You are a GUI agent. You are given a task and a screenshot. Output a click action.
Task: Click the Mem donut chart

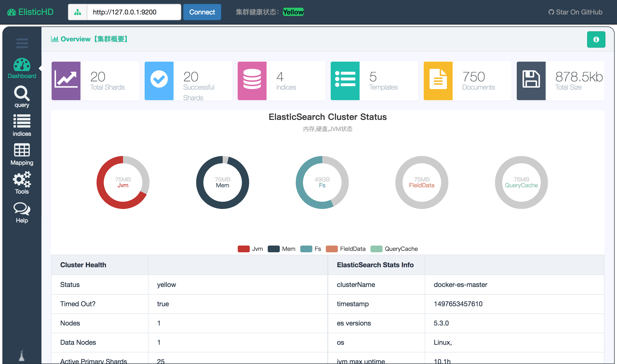coord(222,182)
